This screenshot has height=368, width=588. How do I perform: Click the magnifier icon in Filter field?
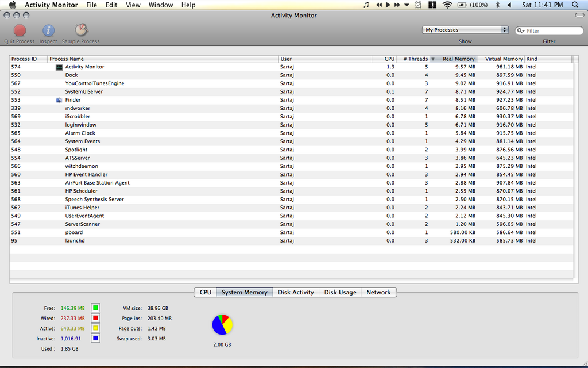coord(520,31)
